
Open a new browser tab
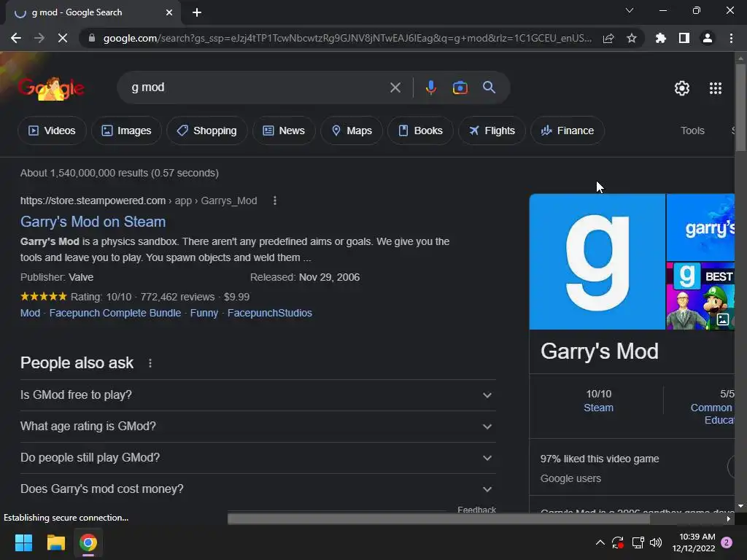pyautogui.click(x=197, y=12)
